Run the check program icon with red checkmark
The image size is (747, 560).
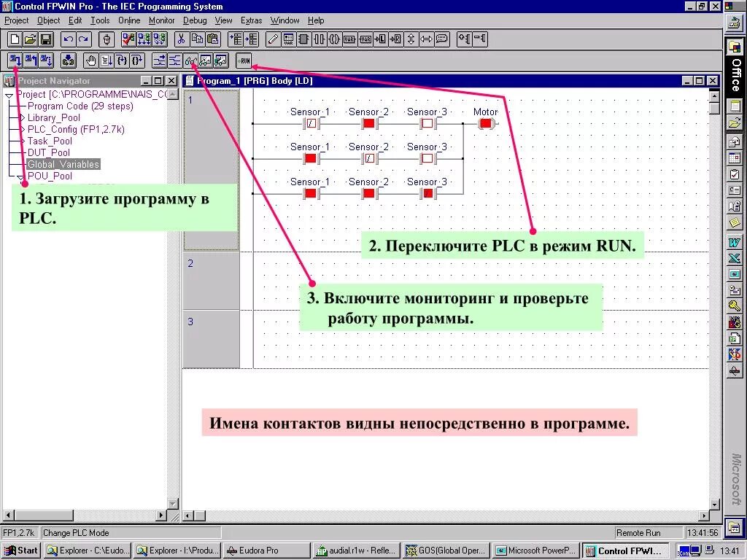coord(128,39)
